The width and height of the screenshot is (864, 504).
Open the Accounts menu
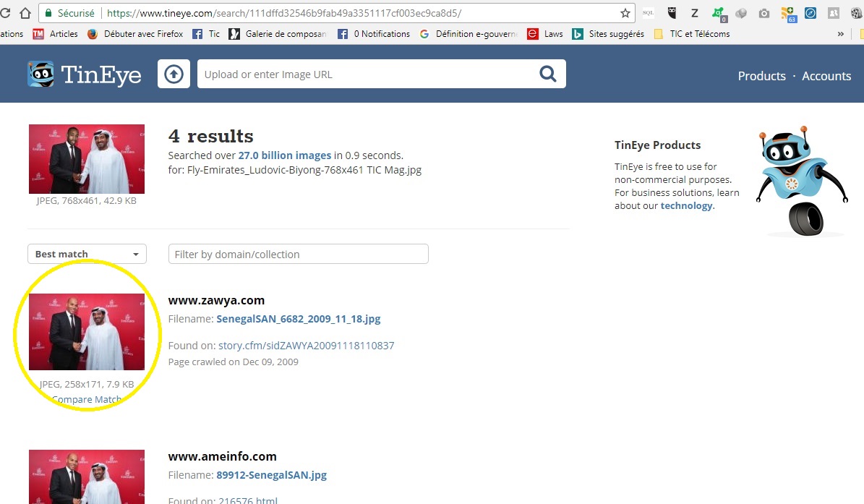click(826, 76)
